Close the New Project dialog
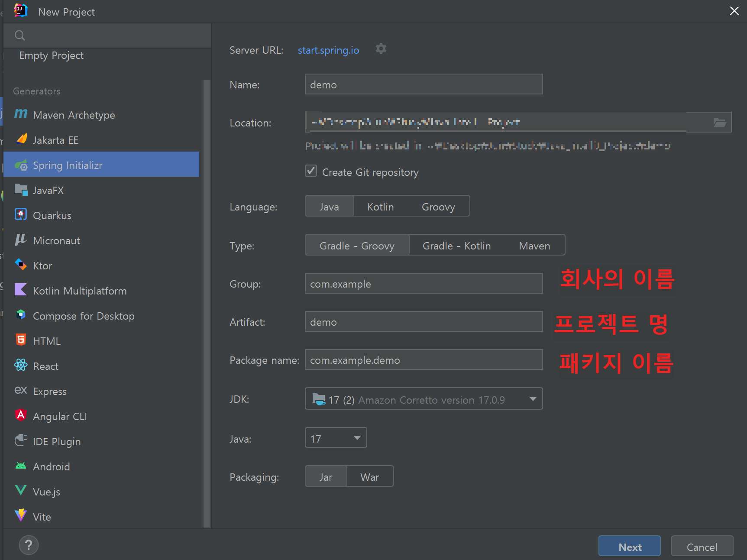Viewport: 747px width, 560px height. 734,11
